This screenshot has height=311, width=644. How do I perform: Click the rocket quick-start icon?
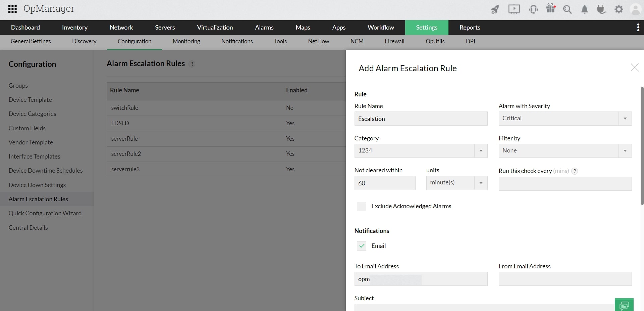pyautogui.click(x=495, y=9)
